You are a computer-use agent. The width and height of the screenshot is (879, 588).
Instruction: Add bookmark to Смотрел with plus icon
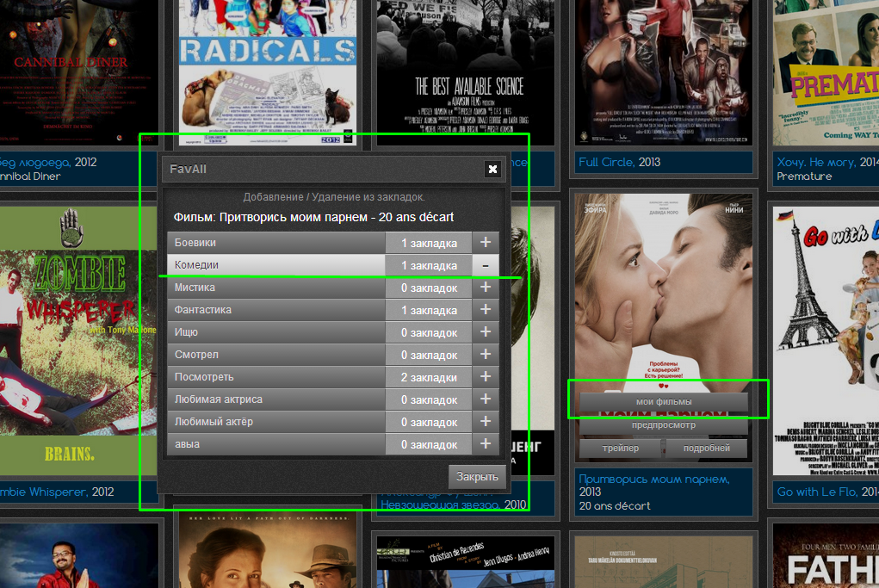click(486, 355)
